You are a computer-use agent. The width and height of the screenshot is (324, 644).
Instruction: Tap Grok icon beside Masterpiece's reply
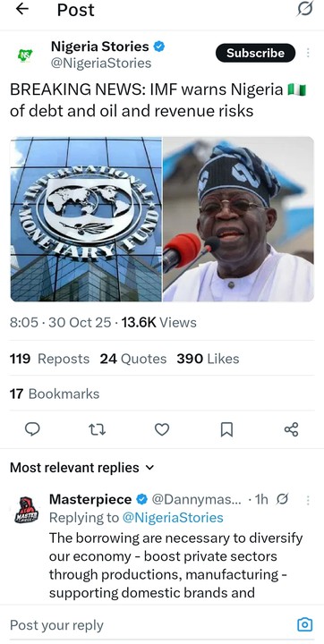tap(282, 499)
